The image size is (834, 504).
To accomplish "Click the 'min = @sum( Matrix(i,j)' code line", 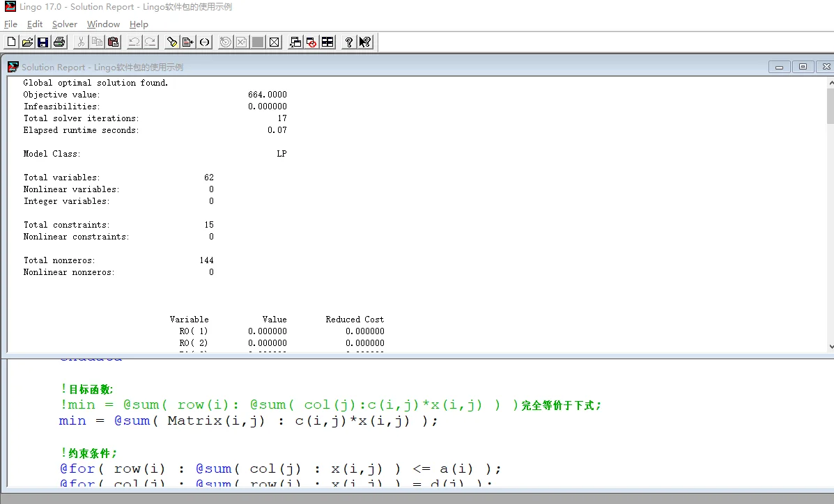I will (x=249, y=421).
